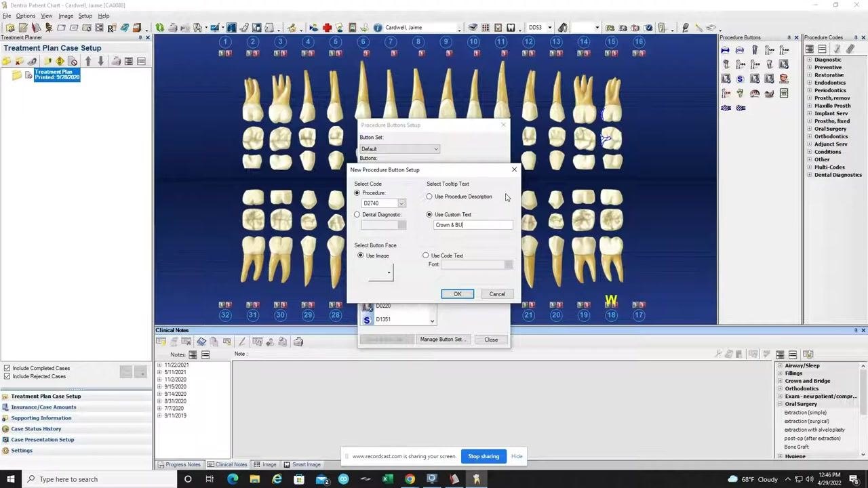
Task: Open the DDS3 provider dropdown
Action: click(550, 28)
